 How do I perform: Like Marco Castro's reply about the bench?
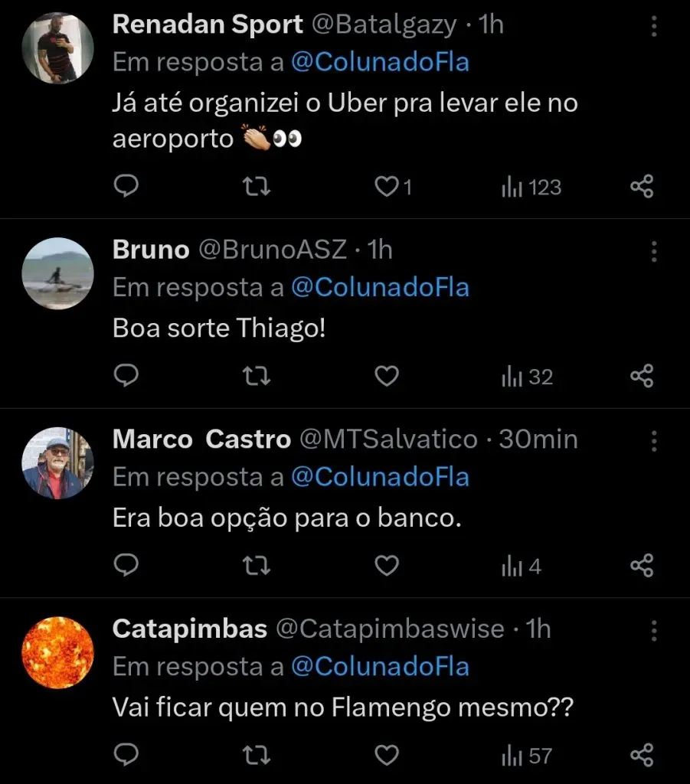[387, 567]
